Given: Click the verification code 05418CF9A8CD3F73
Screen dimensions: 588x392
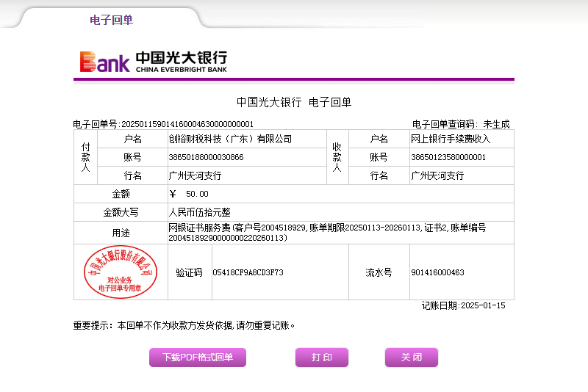Looking at the screenshot, I should (x=248, y=272).
